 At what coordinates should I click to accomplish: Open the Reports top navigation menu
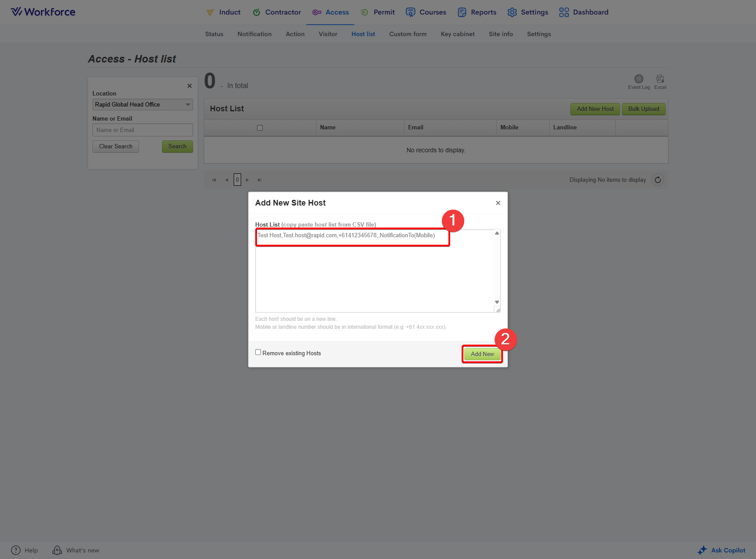[x=477, y=12]
